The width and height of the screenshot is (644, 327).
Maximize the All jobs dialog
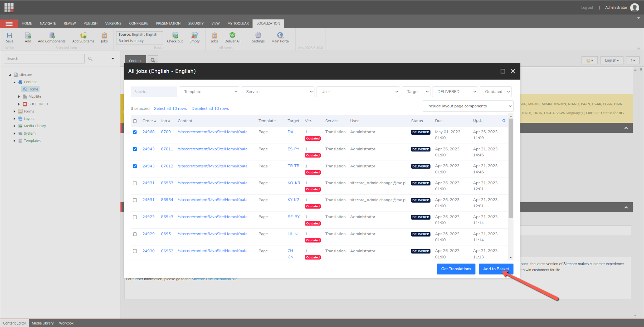pos(503,71)
